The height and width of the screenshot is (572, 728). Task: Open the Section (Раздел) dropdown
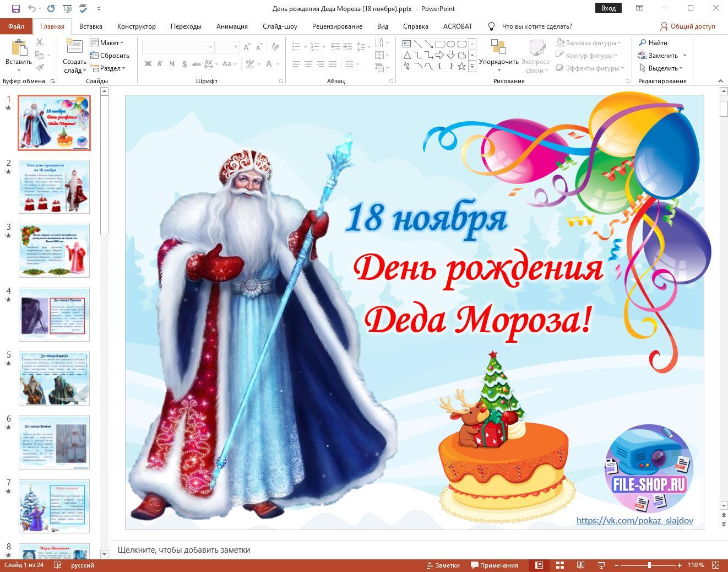[108, 68]
